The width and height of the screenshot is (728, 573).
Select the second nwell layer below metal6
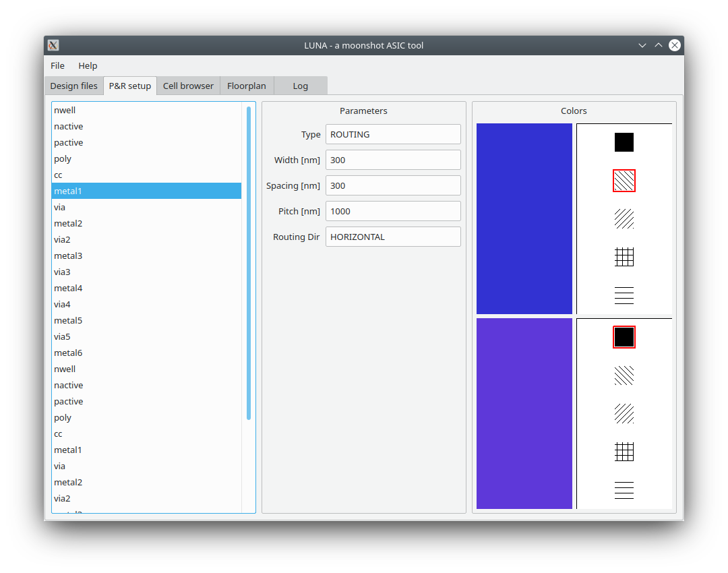[147, 369]
